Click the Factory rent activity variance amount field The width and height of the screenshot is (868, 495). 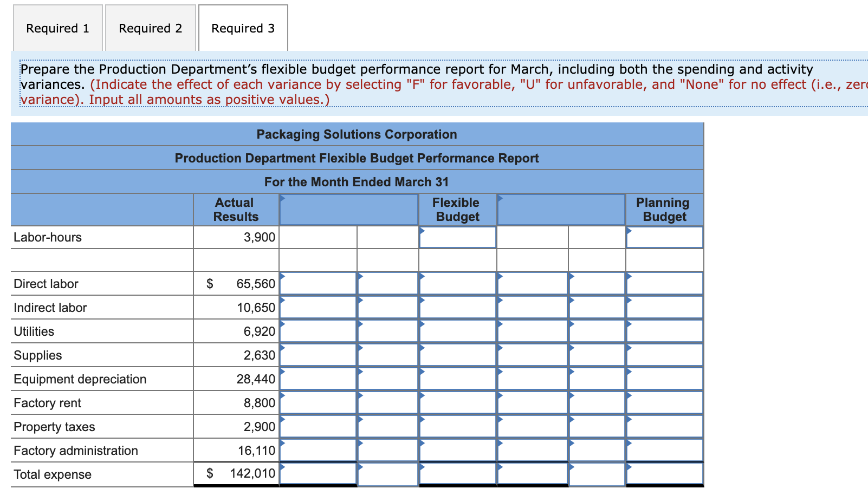(x=533, y=403)
